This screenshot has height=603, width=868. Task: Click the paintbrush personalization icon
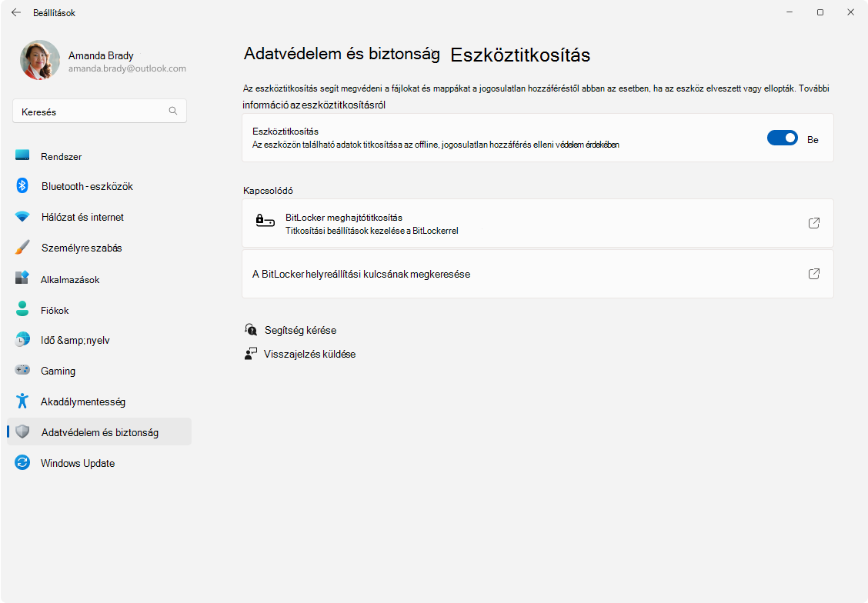point(22,247)
